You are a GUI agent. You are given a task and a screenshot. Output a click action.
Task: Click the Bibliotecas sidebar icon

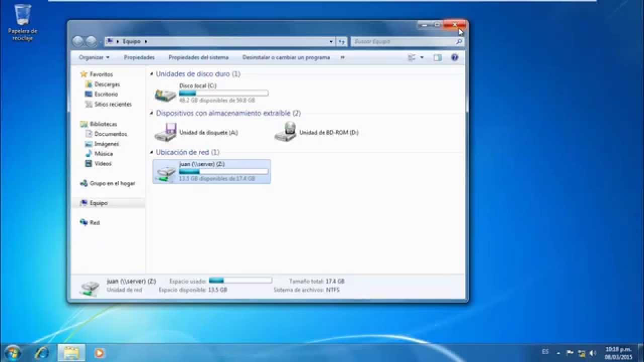(84, 124)
